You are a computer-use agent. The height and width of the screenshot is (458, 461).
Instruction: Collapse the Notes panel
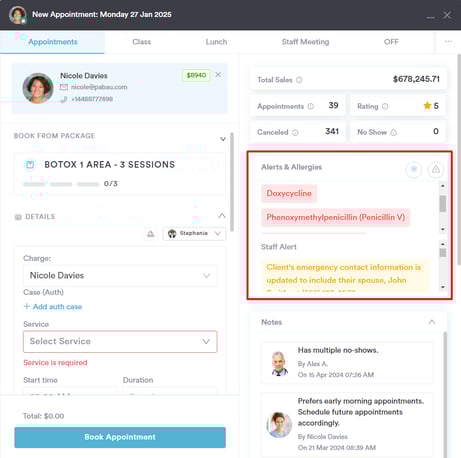click(x=432, y=322)
